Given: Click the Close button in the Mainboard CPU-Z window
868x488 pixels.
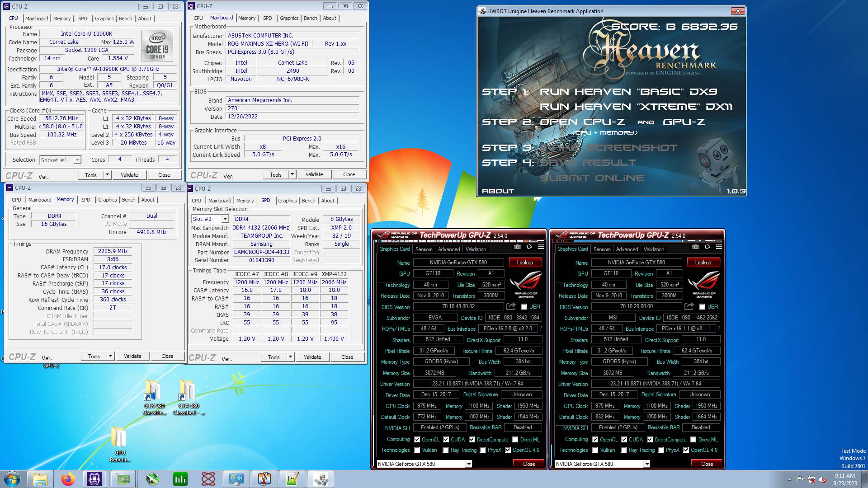Looking at the screenshot, I should pos(349,174).
